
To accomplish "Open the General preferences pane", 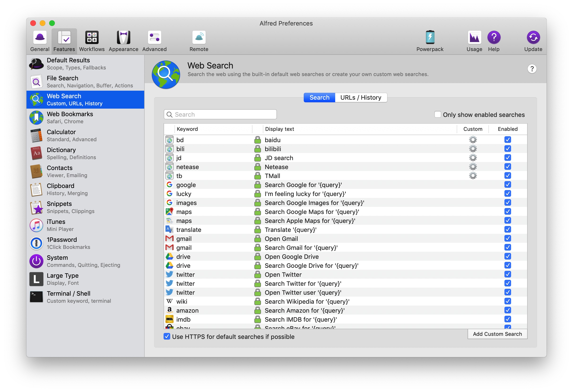I will pos(40,41).
